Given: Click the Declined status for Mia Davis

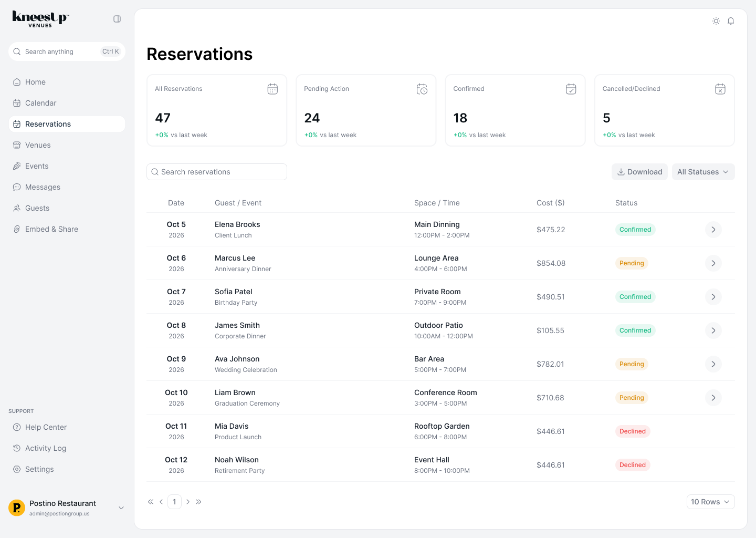Looking at the screenshot, I should (633, 431).
